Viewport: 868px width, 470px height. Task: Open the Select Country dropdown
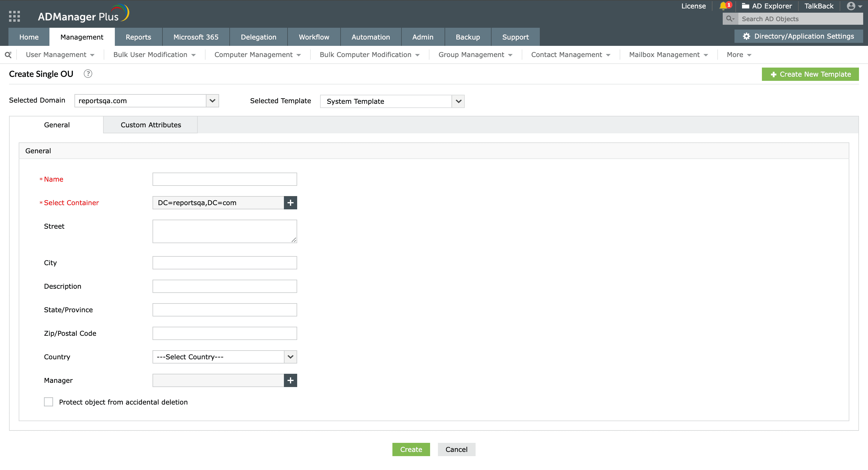point(290,357)
